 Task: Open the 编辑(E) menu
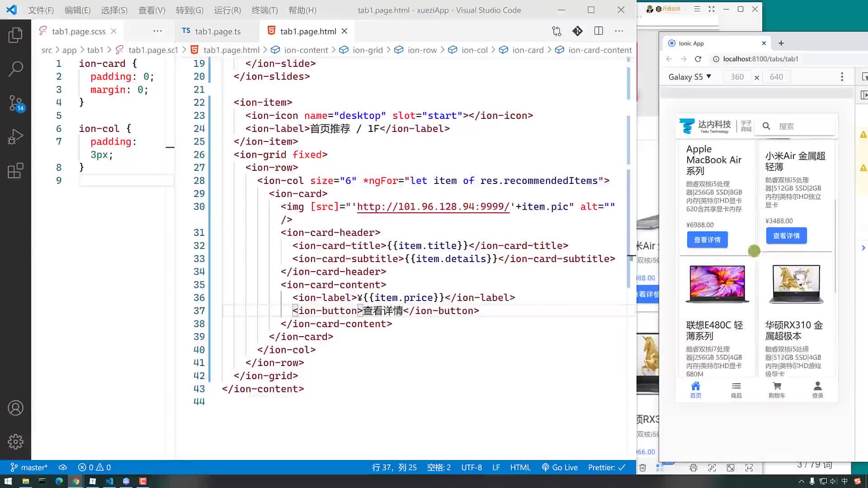pos(77,10)
